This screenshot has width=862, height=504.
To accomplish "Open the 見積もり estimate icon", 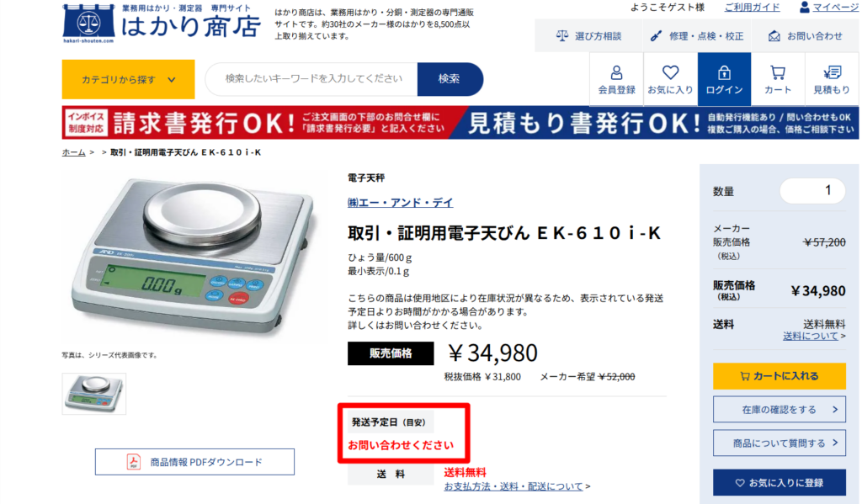I will click(x=831, y=79).
